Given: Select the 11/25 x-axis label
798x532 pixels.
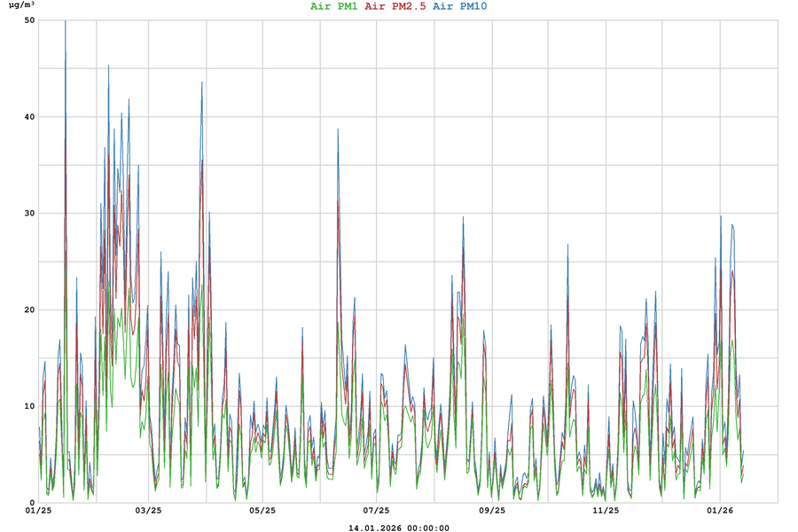Looking at the screenshot, I should pyautogui.click(x=606, y=511).
